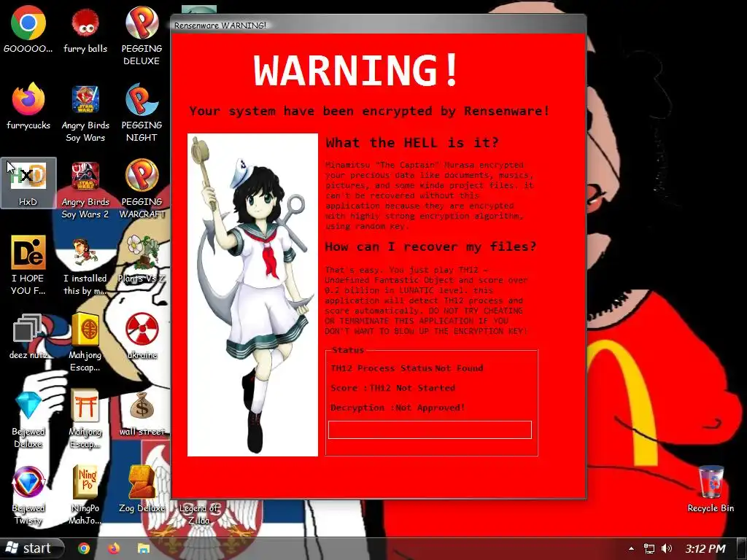Image resolution: width=747 pixels, height=560 pixels.
Task: Select the HxD desktop icon
Action: [x=28, y=183]
